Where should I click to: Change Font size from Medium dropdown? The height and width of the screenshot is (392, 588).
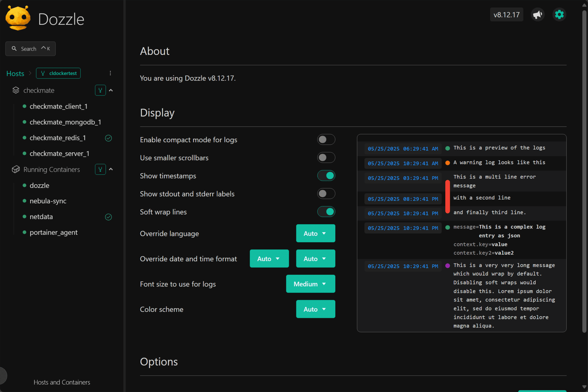(x=310, y=284)
